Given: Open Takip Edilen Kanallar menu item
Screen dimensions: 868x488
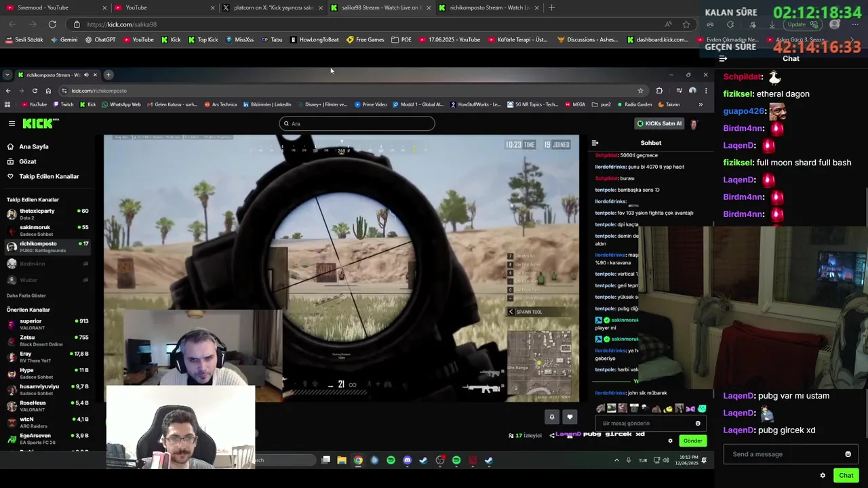Looking at the screenshot, I should click(x=49, y=176).
